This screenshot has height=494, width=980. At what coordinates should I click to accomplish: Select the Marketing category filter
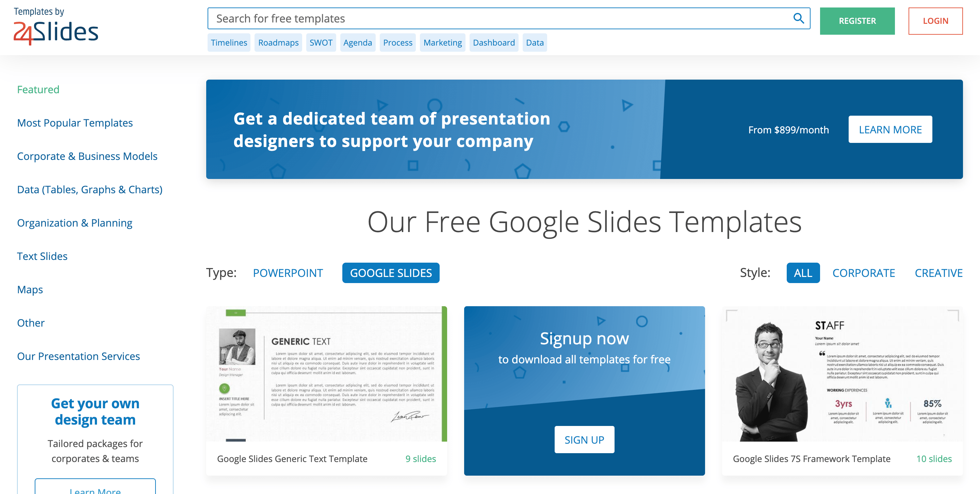[x=443, y=43]
